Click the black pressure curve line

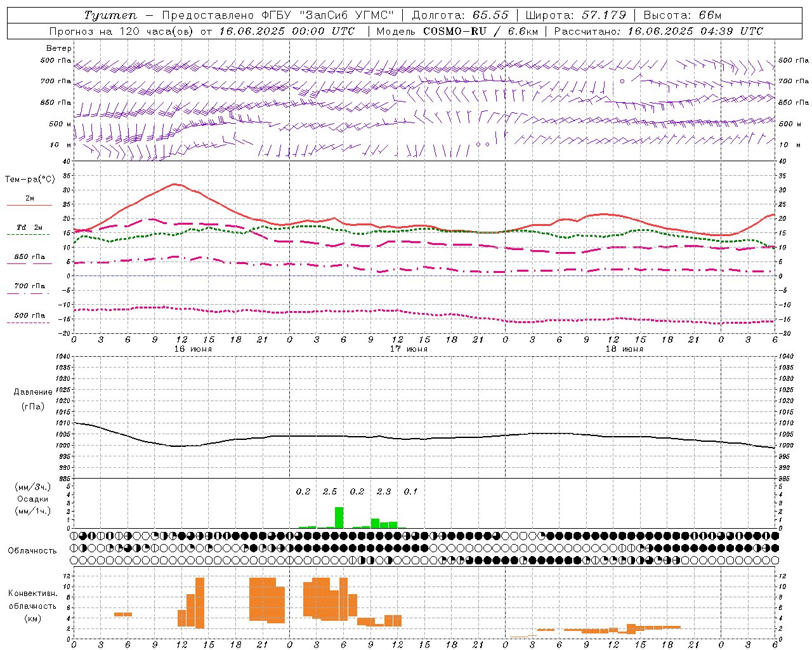tap(424, 437)
